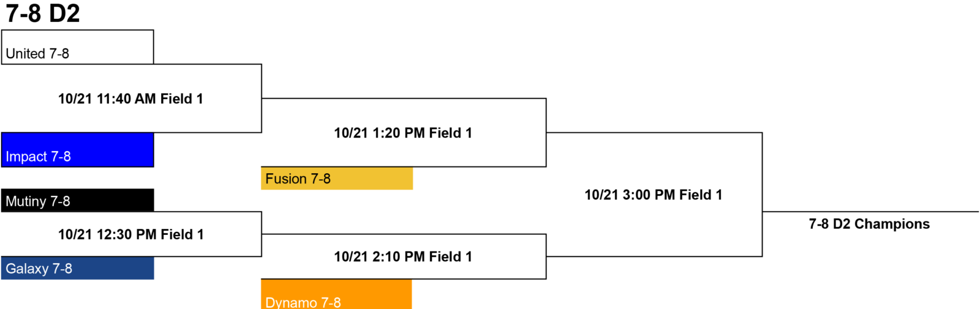Select the black Mutiny 7-8 team cell
Viewport: 980px width, 309px height.
click(77, 201)
